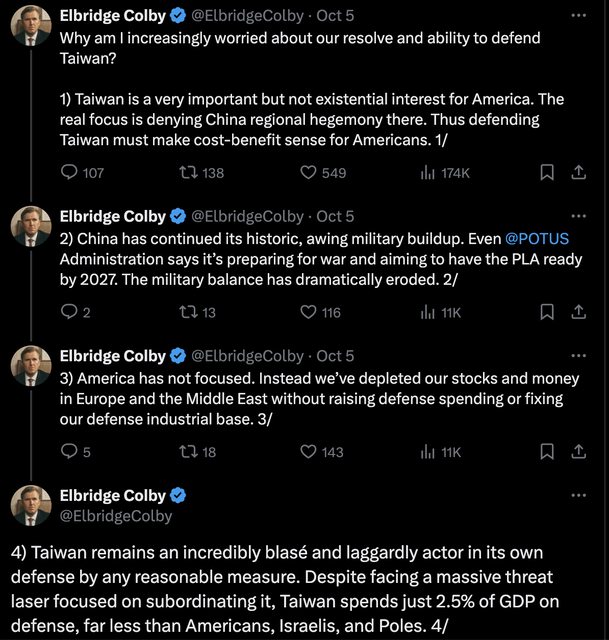This screenshot has width=609, height=640.
Task: Bookmark the first tweet in thread
Action: pyautogui.click(x=547, y=173)
